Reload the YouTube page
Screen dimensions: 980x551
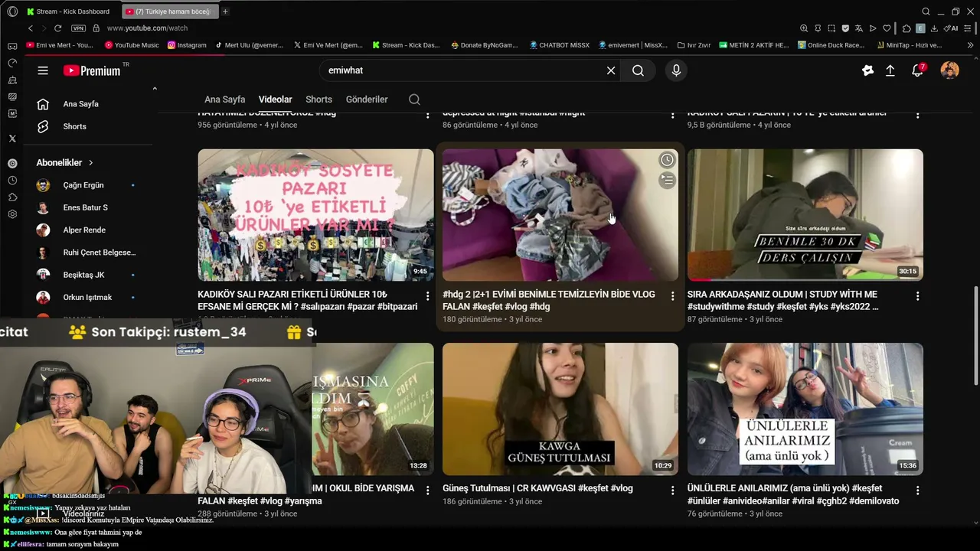pyautogui.click(x=58, y=28)
